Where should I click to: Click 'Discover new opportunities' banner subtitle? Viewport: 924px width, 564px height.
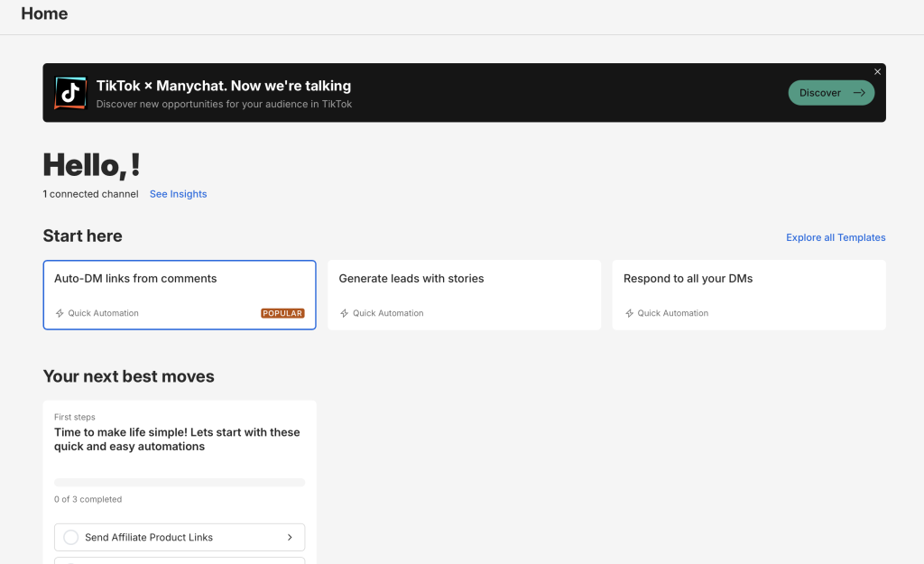pos(224,104)
